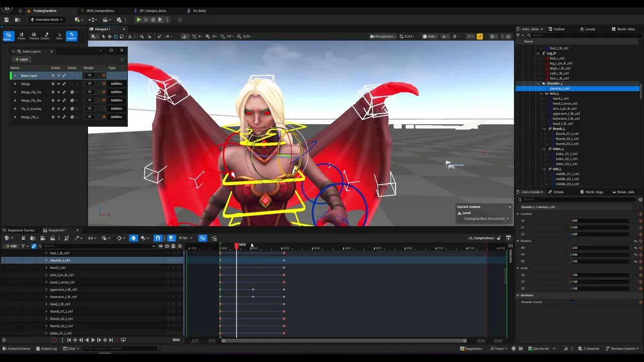This screenshot has width=644, height=362.
Task: Click the Sequencer save icon
Action: tap(23, 238)
